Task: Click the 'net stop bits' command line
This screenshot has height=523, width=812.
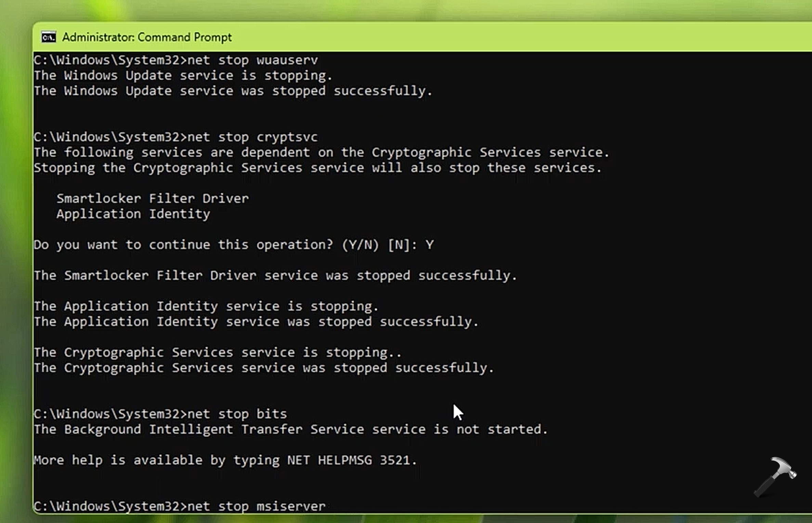Action: click(x=160, y=414)
